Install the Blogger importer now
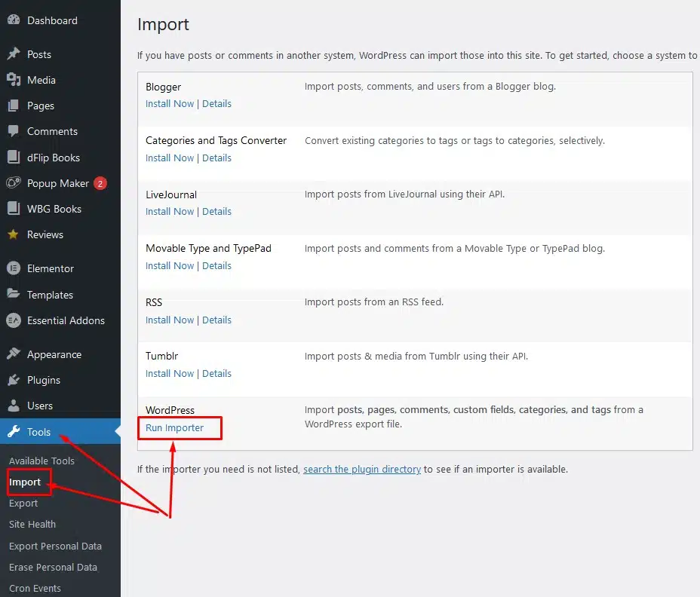This screenshot has width=700, height=597. tap(170, 103)
